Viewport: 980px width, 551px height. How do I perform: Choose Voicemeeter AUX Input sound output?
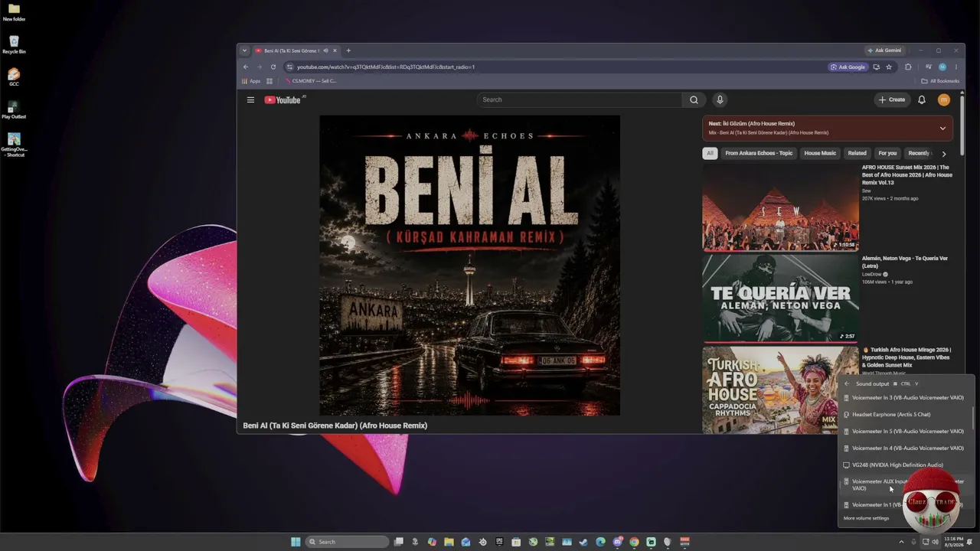click(906, 485)
